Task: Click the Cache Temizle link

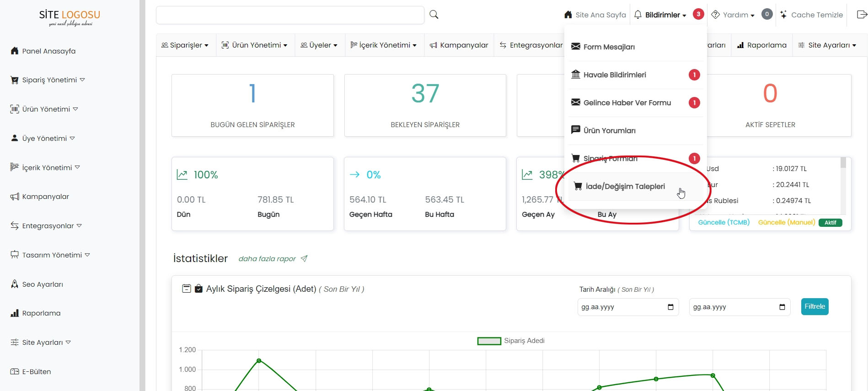Action: coord(811,15)
